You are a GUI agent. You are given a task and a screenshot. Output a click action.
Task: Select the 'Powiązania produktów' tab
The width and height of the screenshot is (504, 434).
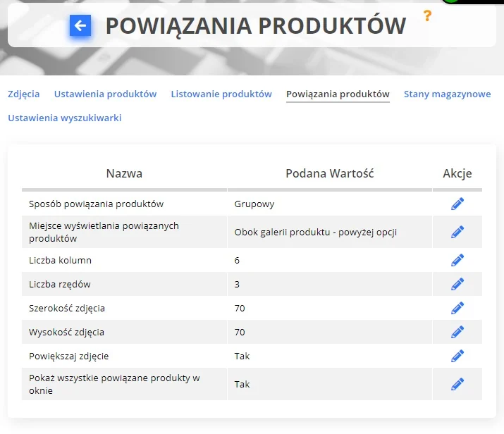[x=338, y=94]
